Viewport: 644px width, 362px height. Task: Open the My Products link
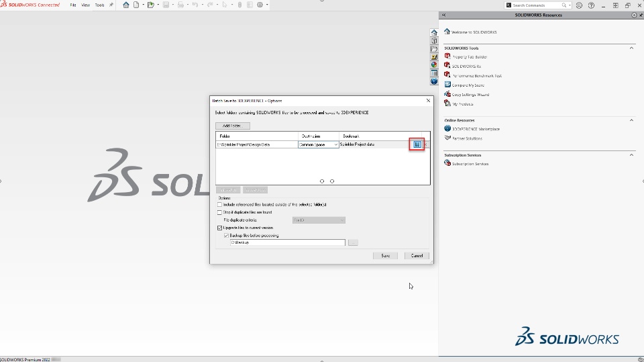(462, 104)
